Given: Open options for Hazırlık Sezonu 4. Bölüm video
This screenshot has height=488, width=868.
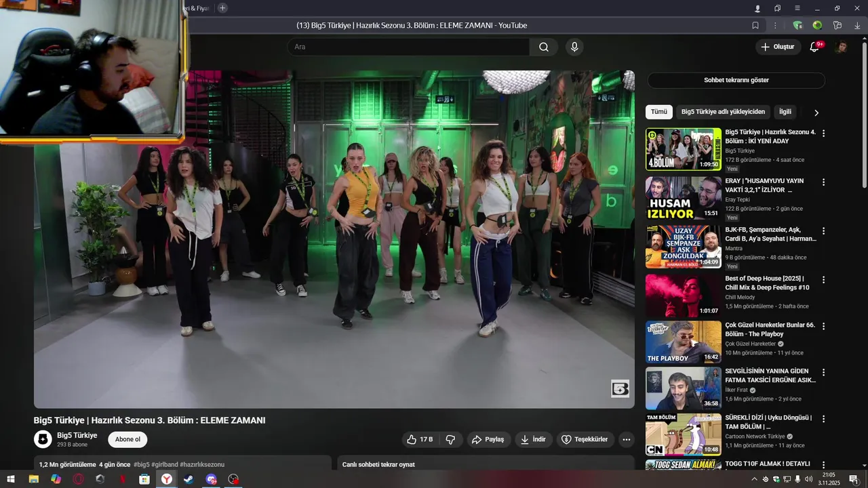Looking at the screenshot, I should [824, 134].
